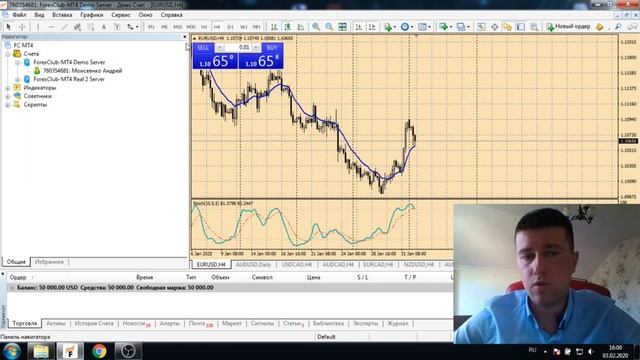Screen dimensions: 640x360
Task: Open the Графики menu
Action: 91,15
